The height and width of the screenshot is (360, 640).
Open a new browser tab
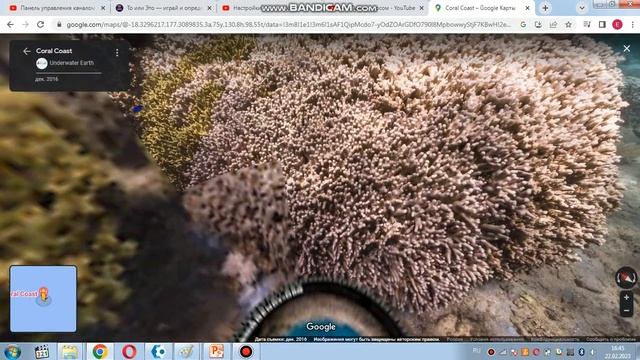tap(545, 8)
